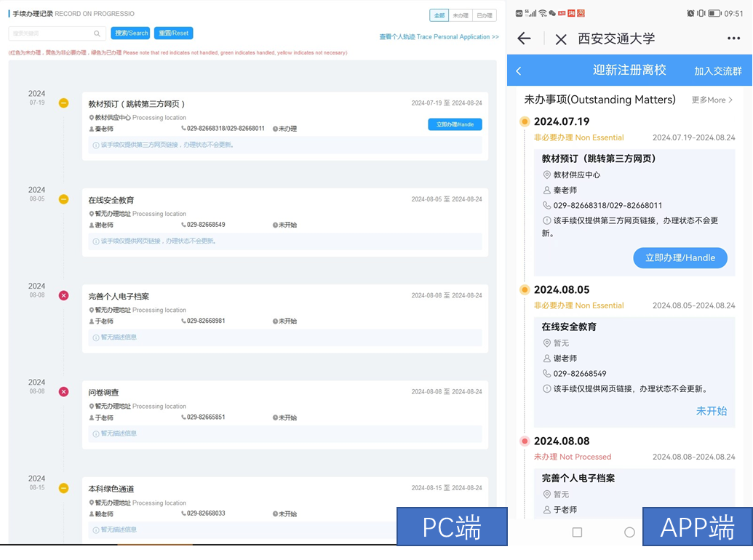Click person icon beside 秦老师 on PC

click(91, 129)
